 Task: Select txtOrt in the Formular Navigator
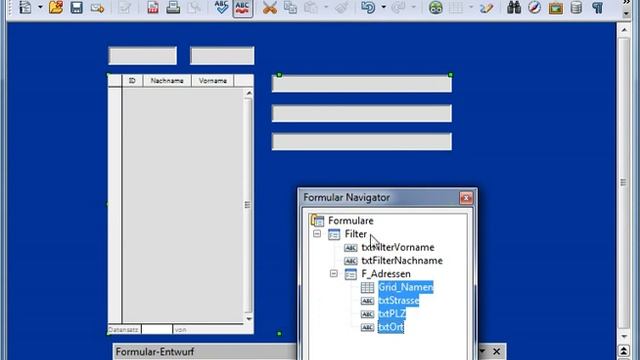point(391,327)
